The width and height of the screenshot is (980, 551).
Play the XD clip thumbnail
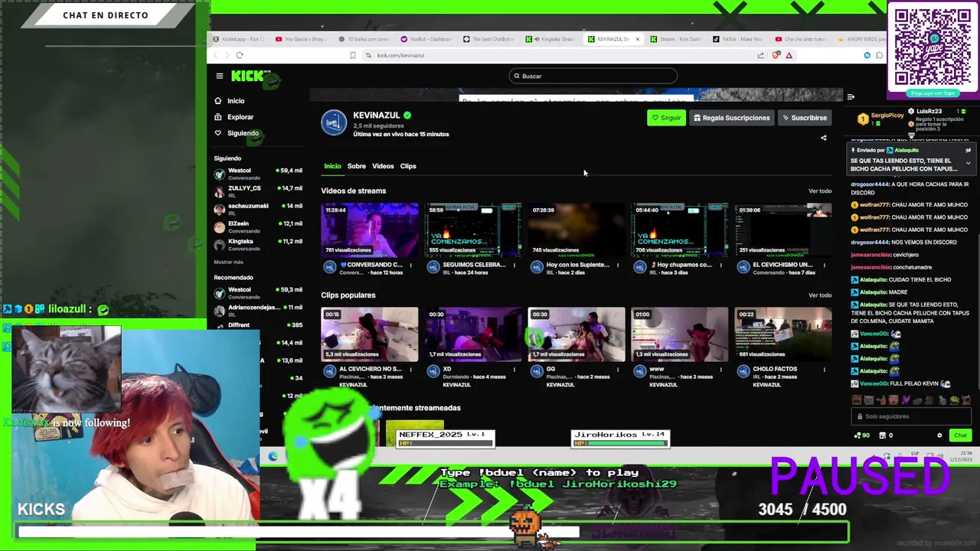coord(473,334)
